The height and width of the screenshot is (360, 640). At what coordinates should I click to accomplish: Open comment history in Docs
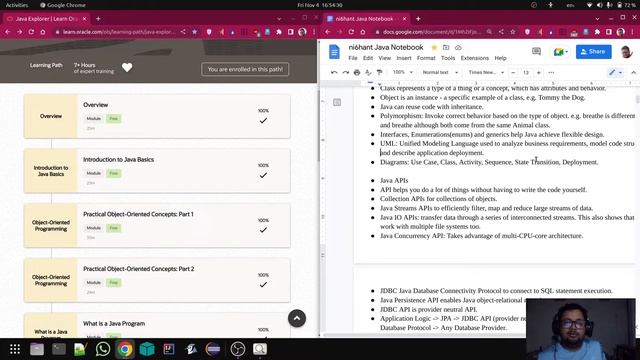[536, 51]
